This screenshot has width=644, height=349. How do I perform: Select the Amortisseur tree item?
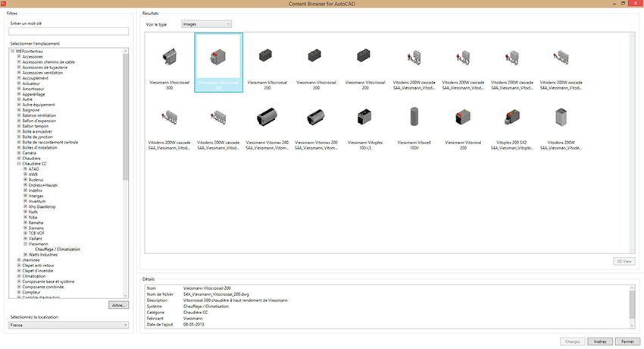[33, 89]
